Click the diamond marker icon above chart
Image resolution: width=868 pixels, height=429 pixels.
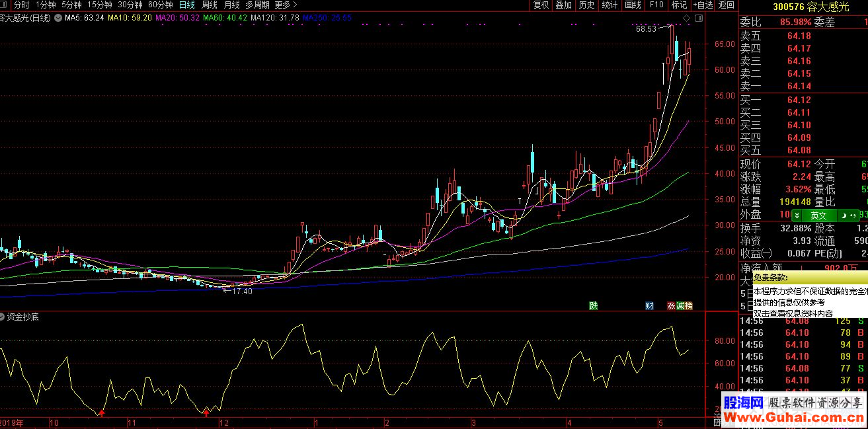(686, 18)
